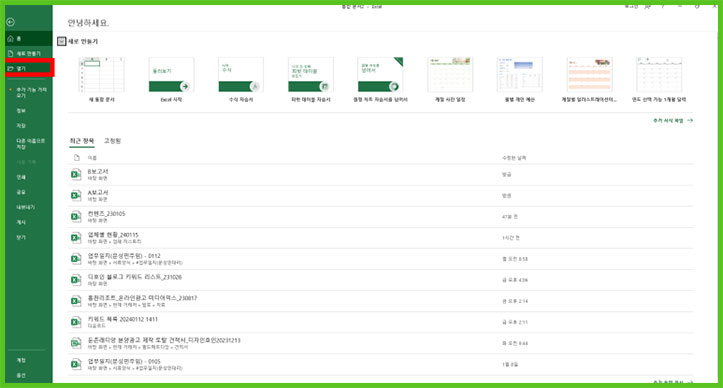Click the Excel icon of the 미디어믹스_230817 row
The image size is (723, 388).
[76, 301]
